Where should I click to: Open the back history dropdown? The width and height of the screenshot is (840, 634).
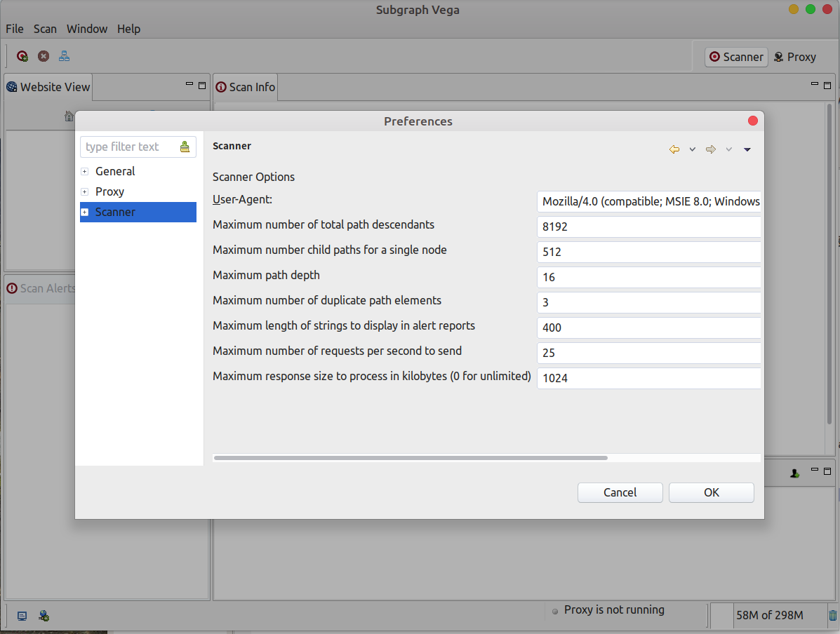click(693, 149)
